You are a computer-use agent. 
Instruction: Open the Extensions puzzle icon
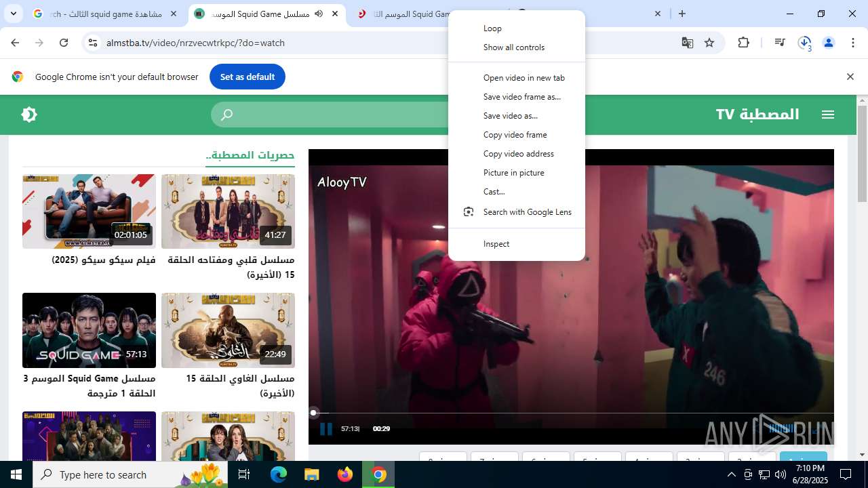point(744,43)
